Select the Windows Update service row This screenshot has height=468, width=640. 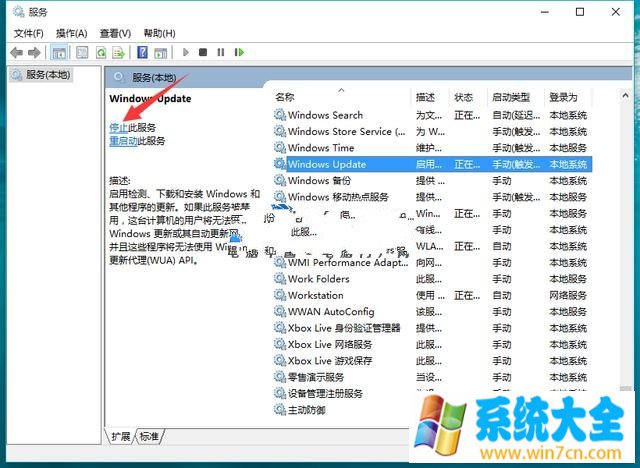(432, 164)
